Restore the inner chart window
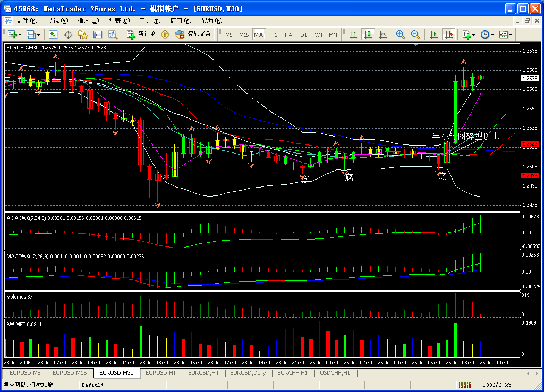544x392 pixels. [527, 21]
